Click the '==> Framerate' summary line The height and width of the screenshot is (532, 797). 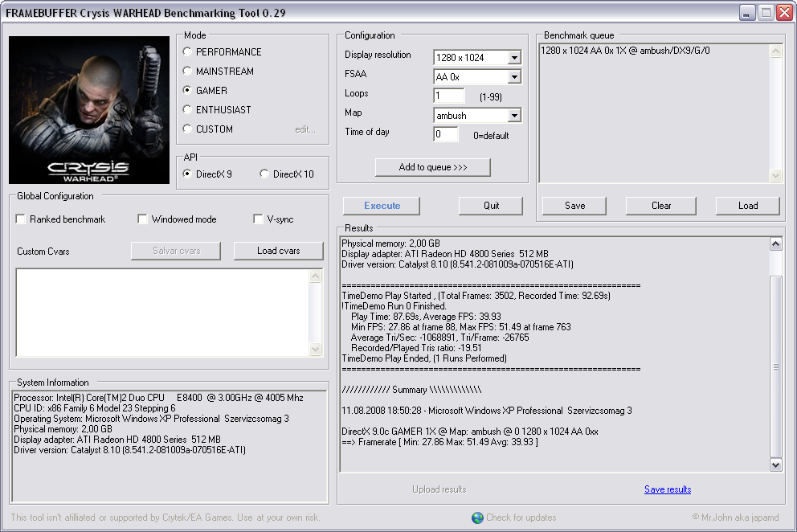(439, 442)
